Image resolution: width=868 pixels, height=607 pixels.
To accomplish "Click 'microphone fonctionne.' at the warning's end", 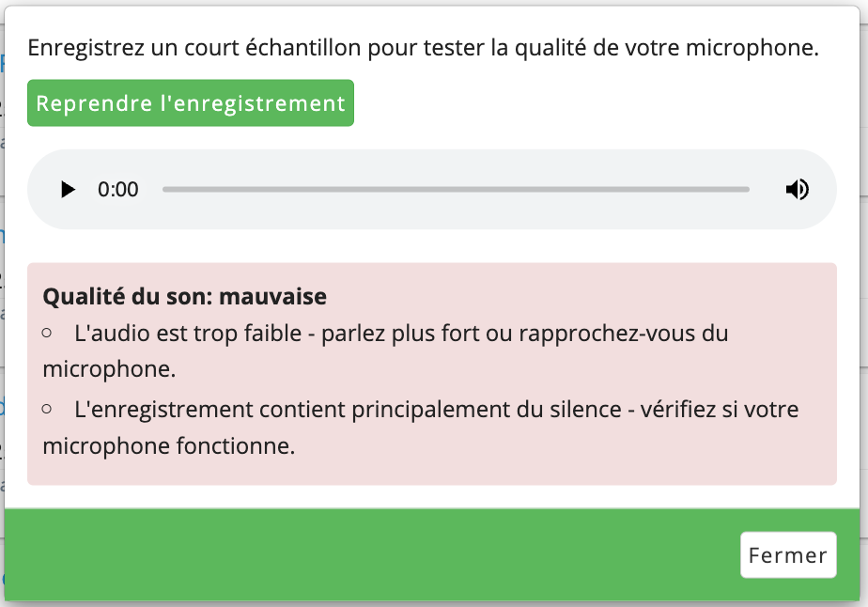I will pyautogui.click(x=169, y=445).
